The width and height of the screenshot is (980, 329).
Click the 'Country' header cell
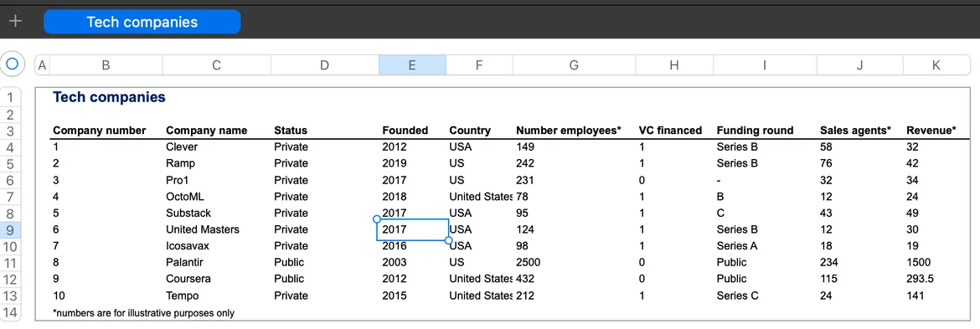click(x=470, y=131)
